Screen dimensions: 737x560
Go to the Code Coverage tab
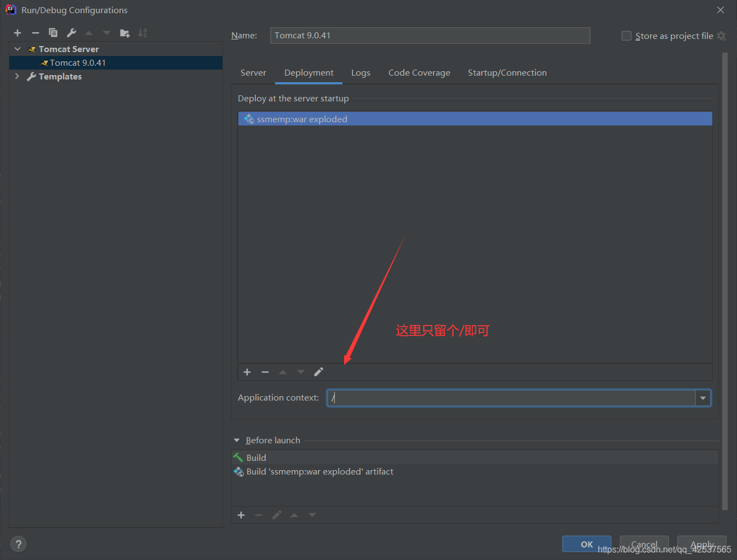(x=419, y=73)
